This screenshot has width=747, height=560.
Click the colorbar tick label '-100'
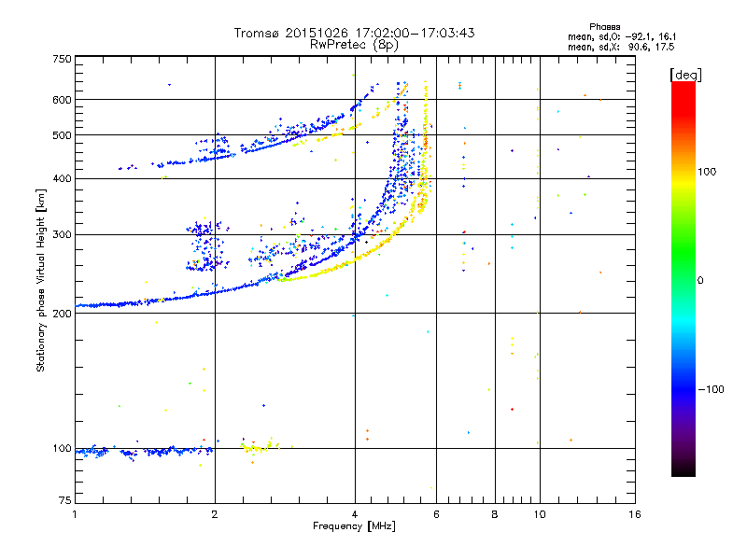click(711, 389)
